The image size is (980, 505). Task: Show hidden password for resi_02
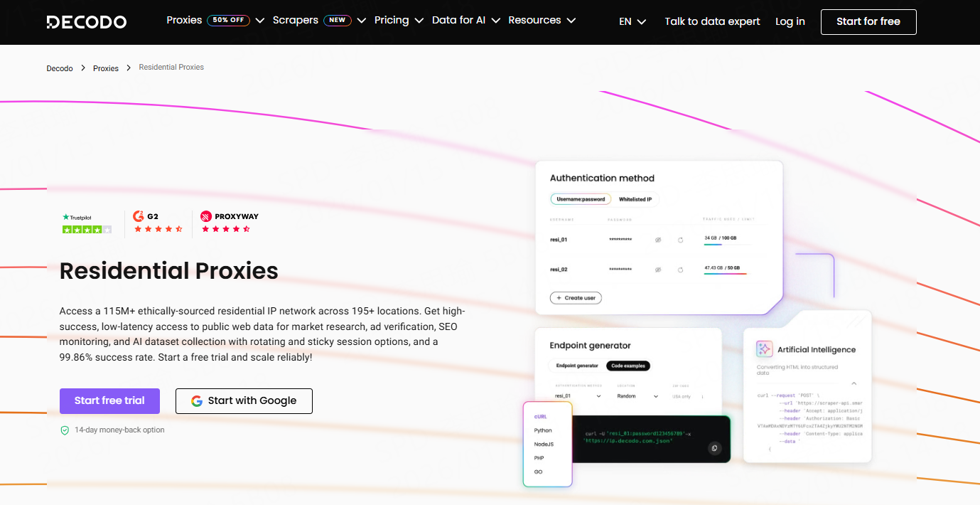click(658, 270)
